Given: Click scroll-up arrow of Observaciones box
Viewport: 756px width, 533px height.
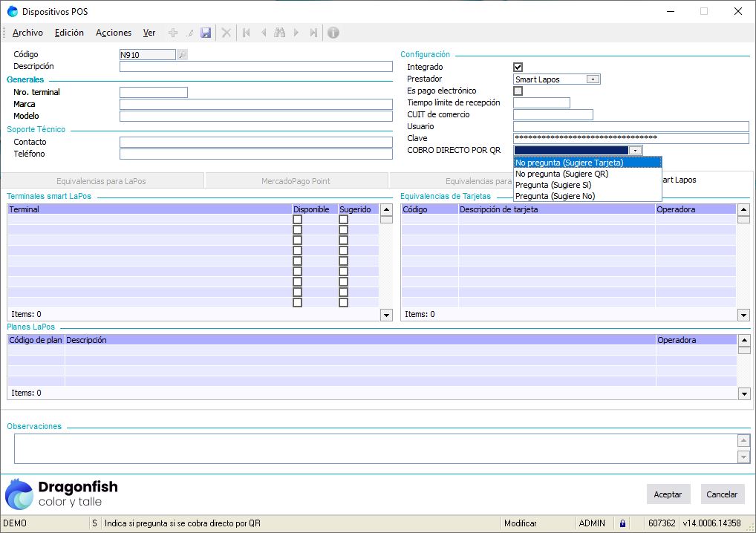Looking at the screenshot, I should 743,440.
